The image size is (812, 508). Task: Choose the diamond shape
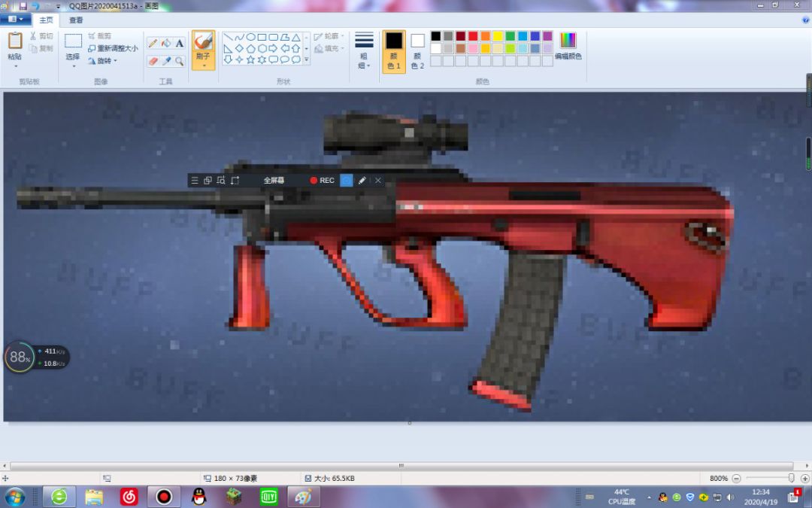239,48
